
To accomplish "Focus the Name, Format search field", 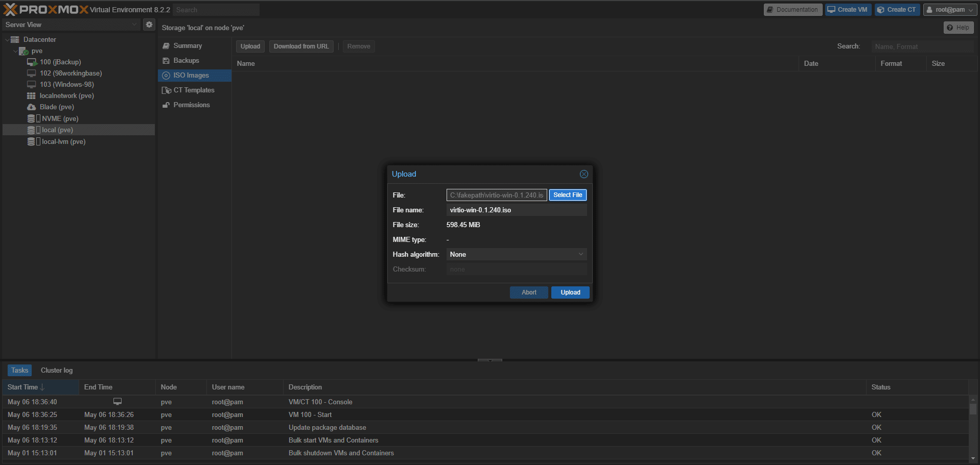I will (x=922, y=46).
